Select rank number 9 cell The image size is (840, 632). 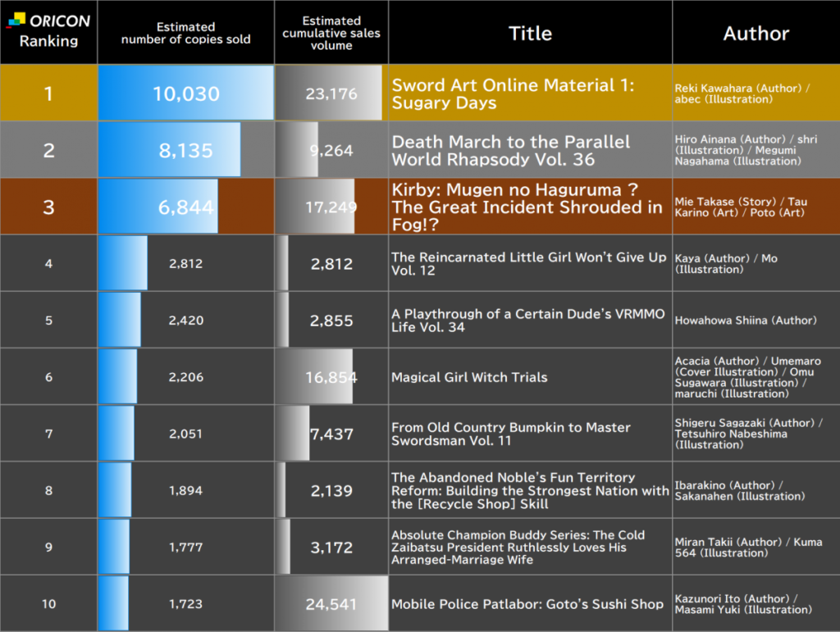click(x=48, y=547)
